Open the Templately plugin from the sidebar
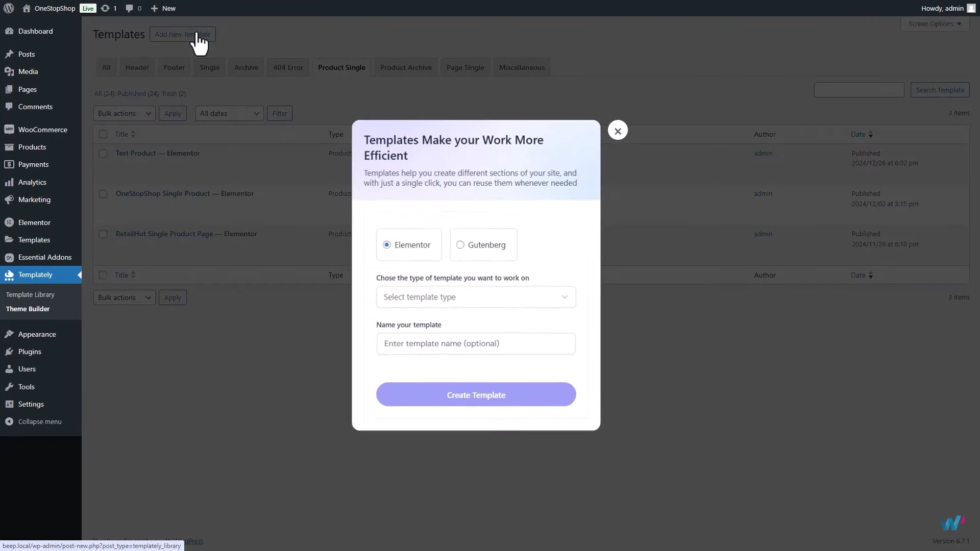 tap(35, 274)
